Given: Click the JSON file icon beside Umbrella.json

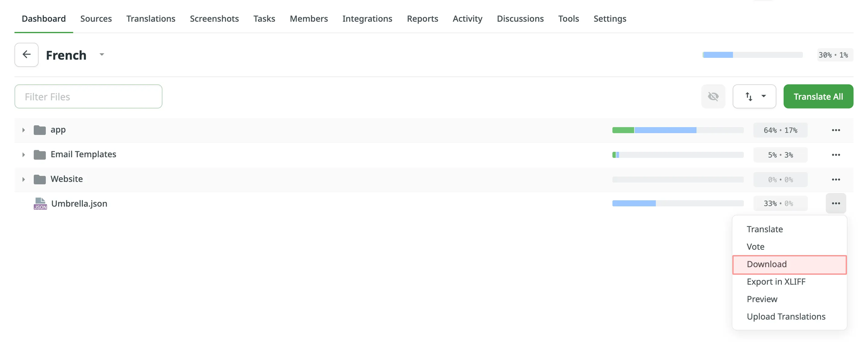Looking at the screenshot, I should (x=40, y=203).
